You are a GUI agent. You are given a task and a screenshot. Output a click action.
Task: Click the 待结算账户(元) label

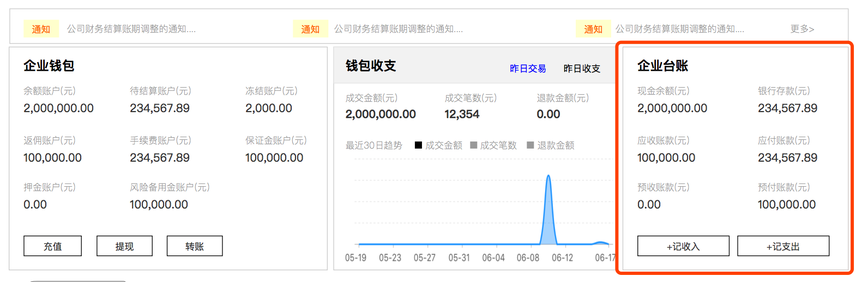point(160,91)
